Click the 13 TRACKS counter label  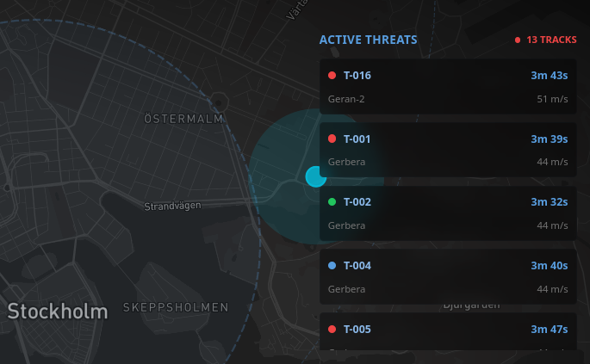(551, 40)
